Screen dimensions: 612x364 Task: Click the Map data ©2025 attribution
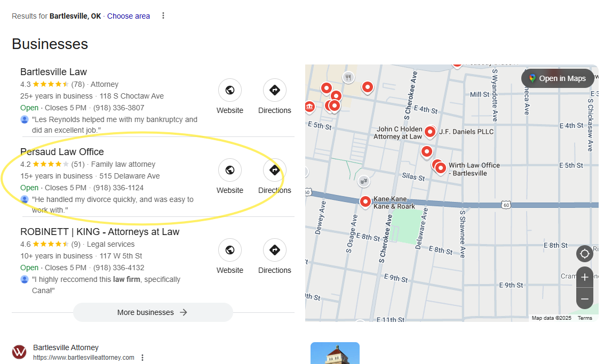click(552, 318)
